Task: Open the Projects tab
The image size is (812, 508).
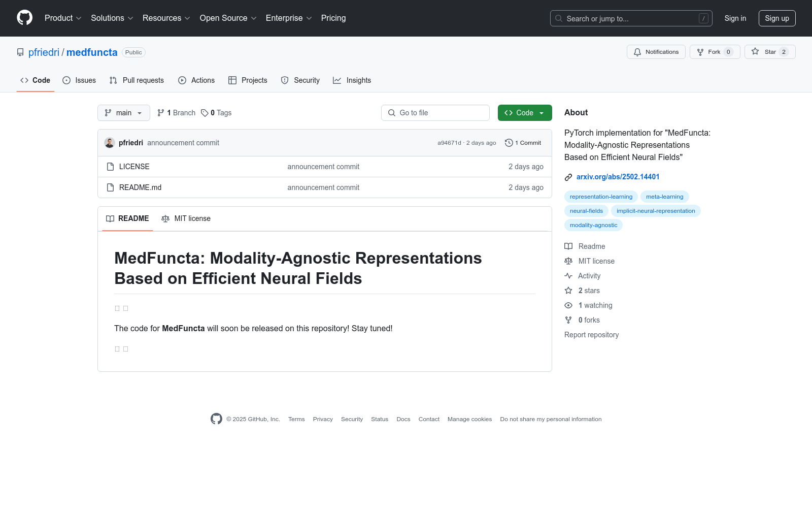Action: tap(248, 80)
